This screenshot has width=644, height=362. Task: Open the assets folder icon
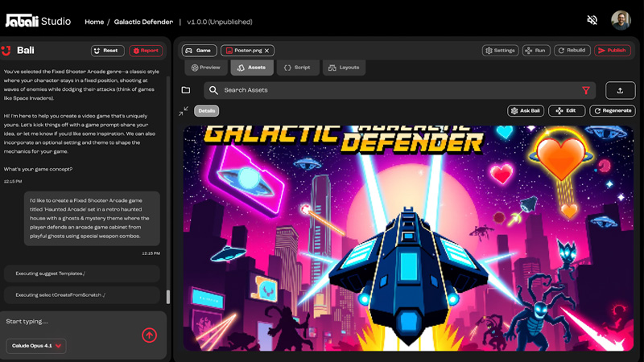[x=186, y=90]
